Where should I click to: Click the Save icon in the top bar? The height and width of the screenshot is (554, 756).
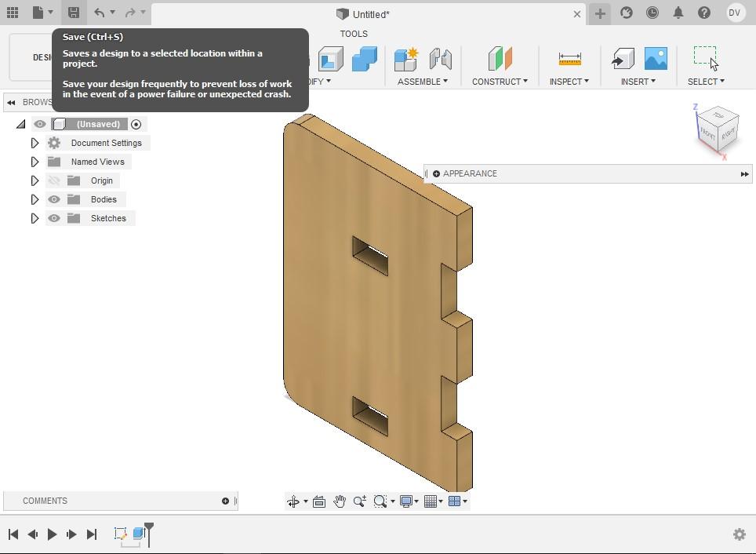point(74,13)
